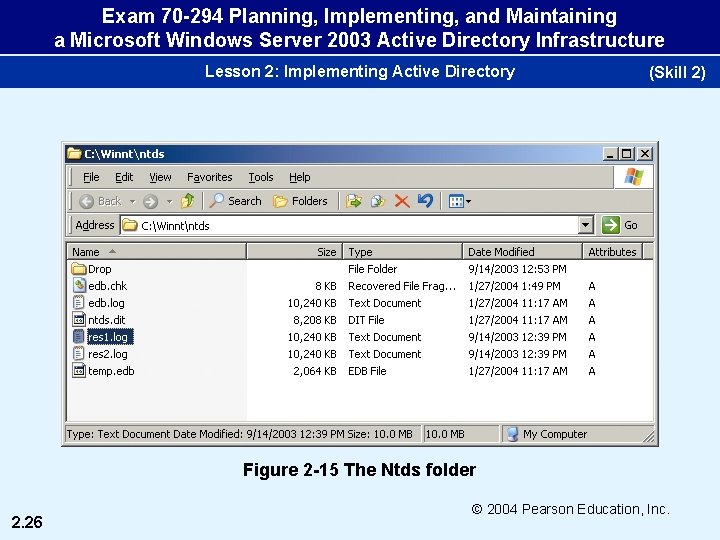Click the red Delete X icon
The height and width of the screenshot is (540, 720).
point(402,201)
